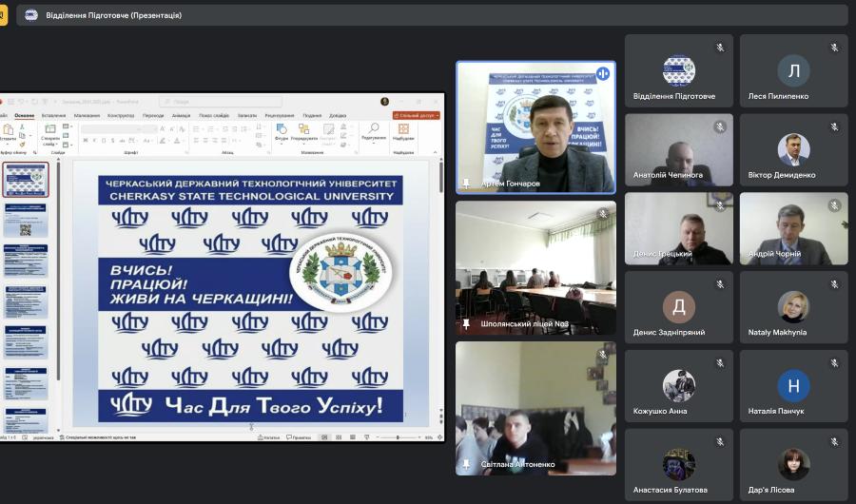Click the muted microphone icon on Леся Пилипенко tile
Viewport: 856px width, 504px height.
834,48
